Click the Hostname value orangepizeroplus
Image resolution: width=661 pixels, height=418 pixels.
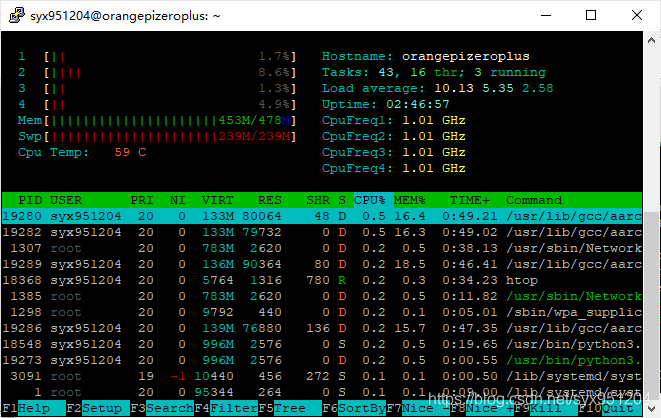(x=465, y=56)
